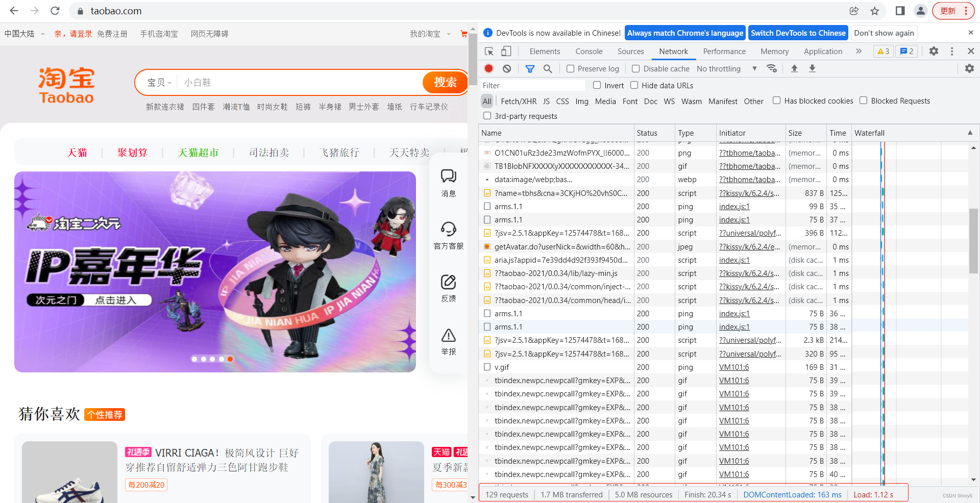Toggle the network filter funnel icon
The image size is (980, 503).
pos(530,68)
